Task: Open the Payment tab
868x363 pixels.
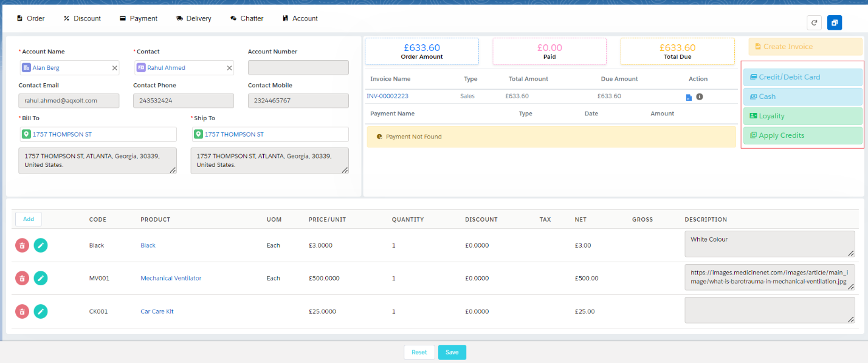Action: (139, 18)
